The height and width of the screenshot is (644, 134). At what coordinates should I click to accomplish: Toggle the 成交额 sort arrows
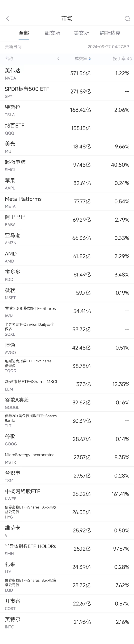90,59
